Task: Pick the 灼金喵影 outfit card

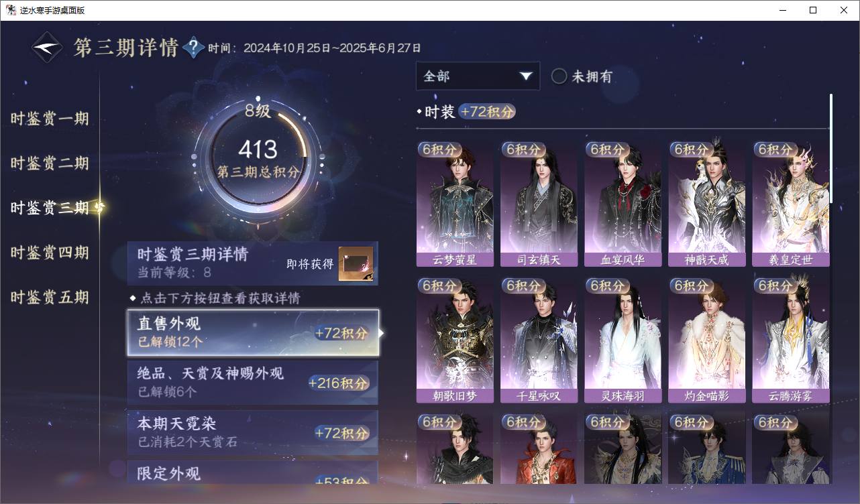Action: pyautogui.click(x=707, y=340)
